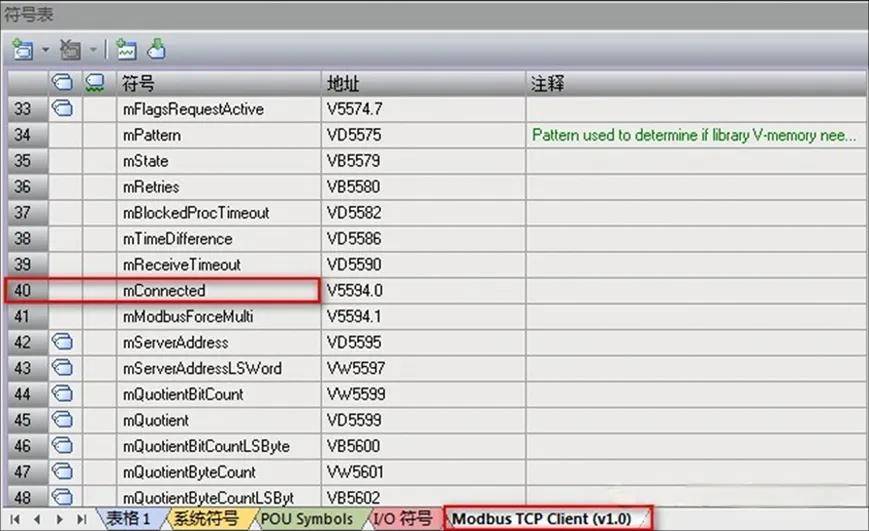Click the create undefined symbols icon
Image resolution: width=869 pixels, height=531 pixels.
pyautogui.click(x=126, y=50)
